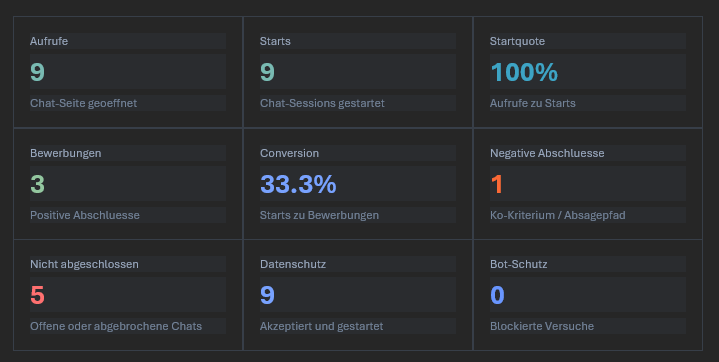Select the Negative Abschluesse heading

[547, 153]
